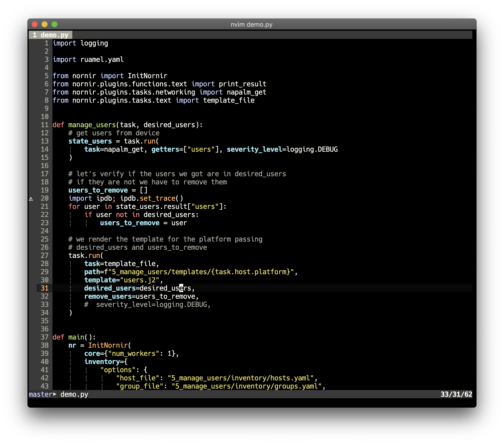Click 'severity_level' keyword on line 14
Image resolution: width=504 pixels, height=444 pixels.
pyautogui.click(x=254, y=149)
